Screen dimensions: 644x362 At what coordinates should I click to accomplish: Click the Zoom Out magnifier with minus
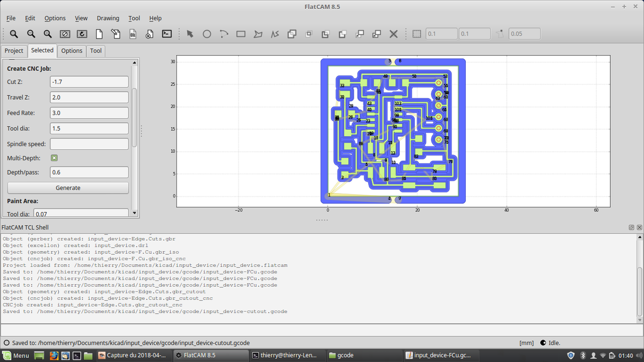31,34
